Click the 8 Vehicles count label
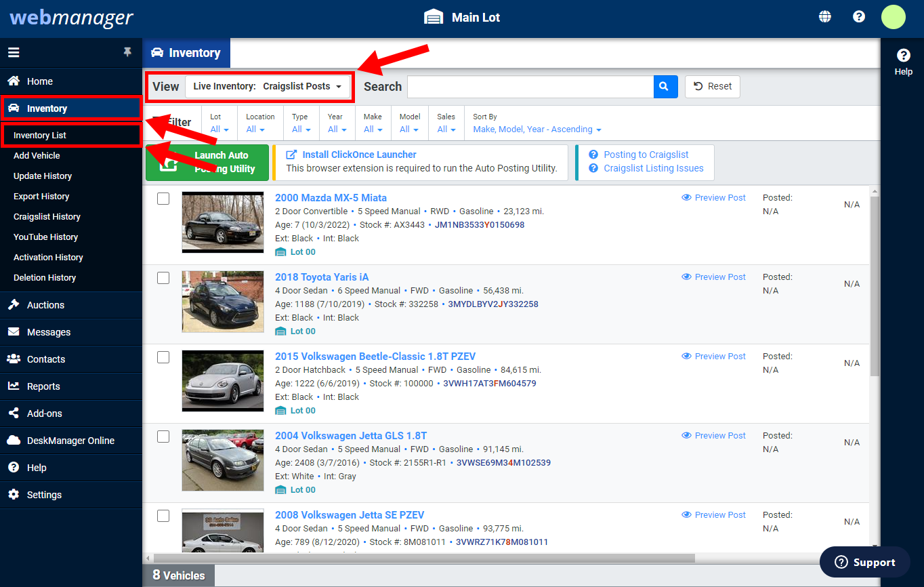924x587 pixels. [178, 575]
